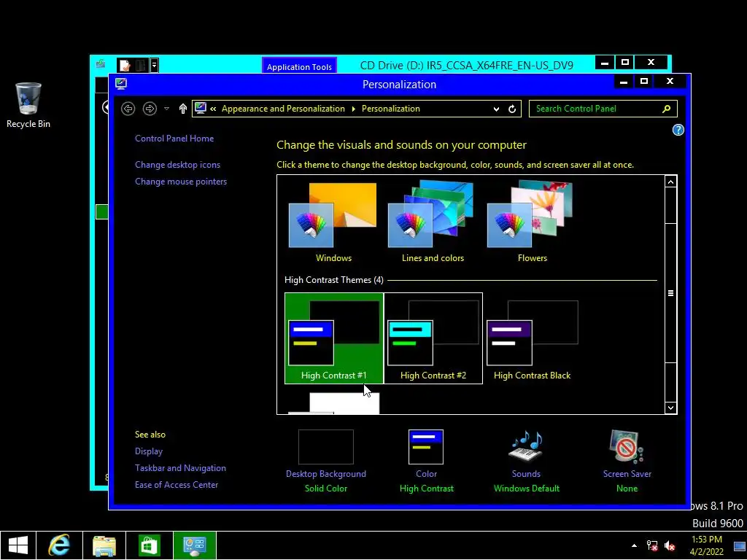Click the theme list scroll up arrow
The width and height of the screenshot is (747, 560).
671,182
